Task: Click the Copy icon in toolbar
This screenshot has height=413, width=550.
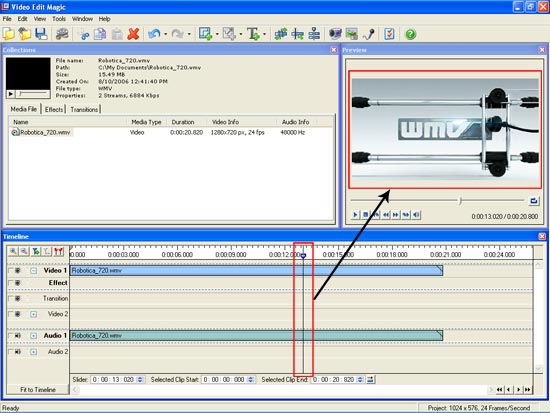Action: (100, 34)
